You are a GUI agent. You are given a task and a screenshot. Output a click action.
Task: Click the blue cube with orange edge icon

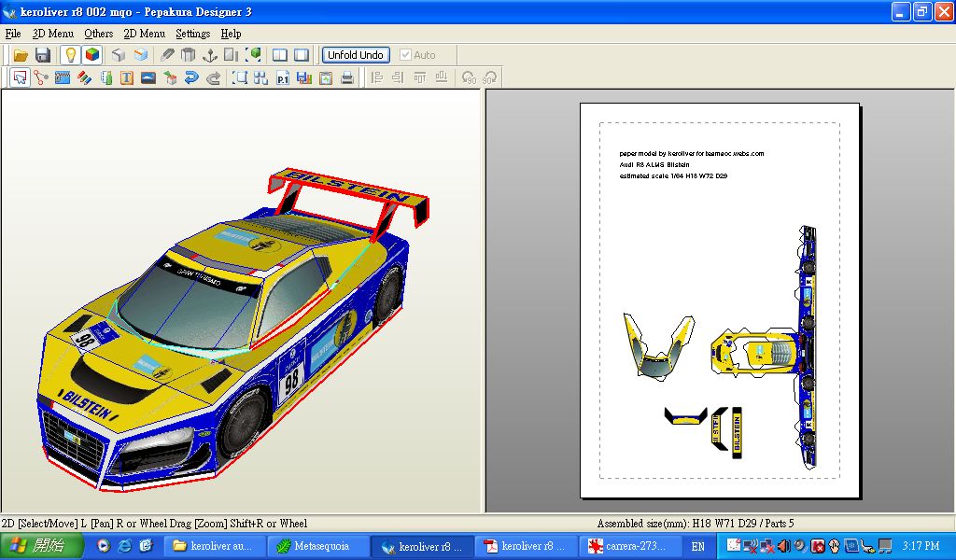pos(141,55)
